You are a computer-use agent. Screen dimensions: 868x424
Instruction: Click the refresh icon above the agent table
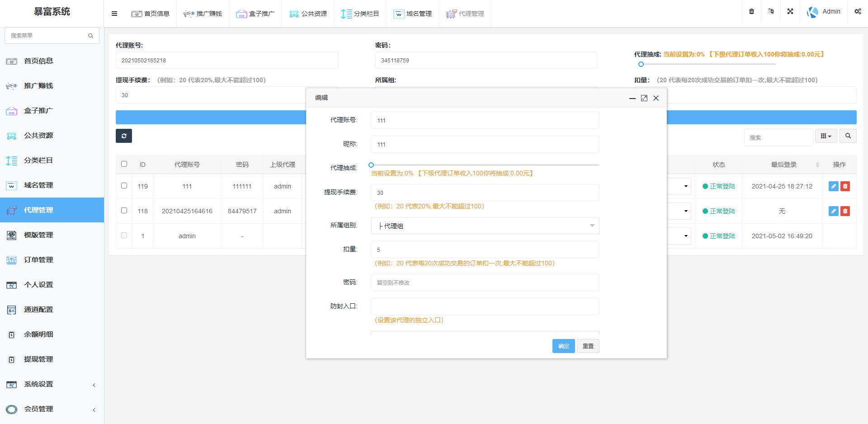tap(123, 136)
